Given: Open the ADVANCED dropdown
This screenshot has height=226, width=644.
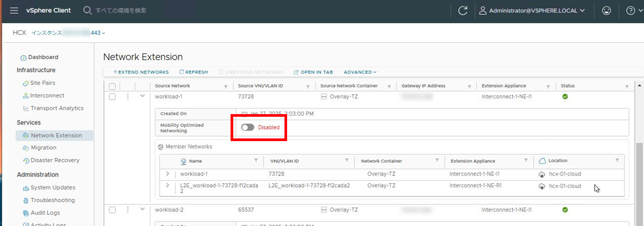Looking at the screenshot, I should [360, 72].
